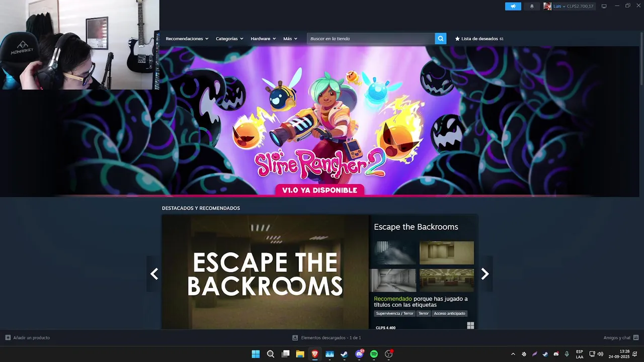The image size is (644, 362).
Task: Enter Big Picture mode via monitor icon
Action: coord(604,6)
